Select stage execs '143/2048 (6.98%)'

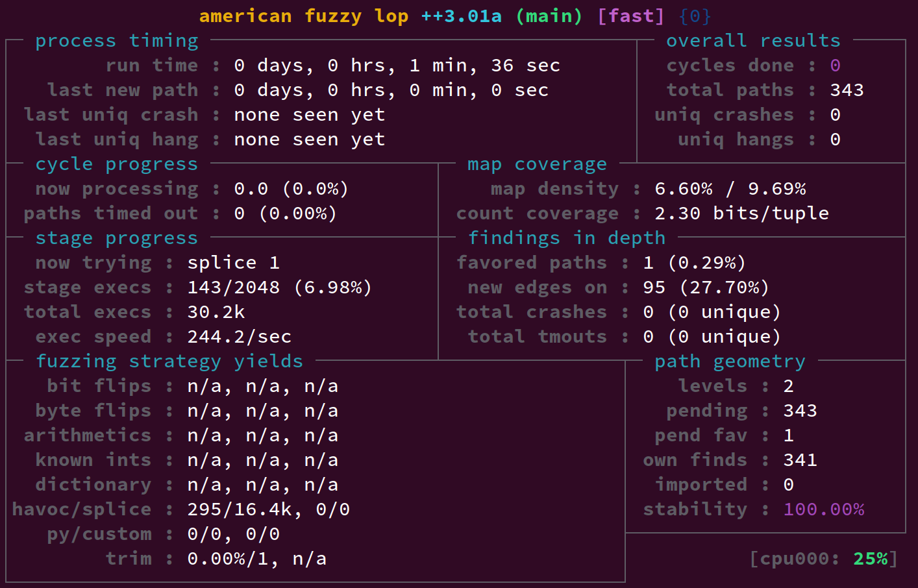(x=280, y=288)
